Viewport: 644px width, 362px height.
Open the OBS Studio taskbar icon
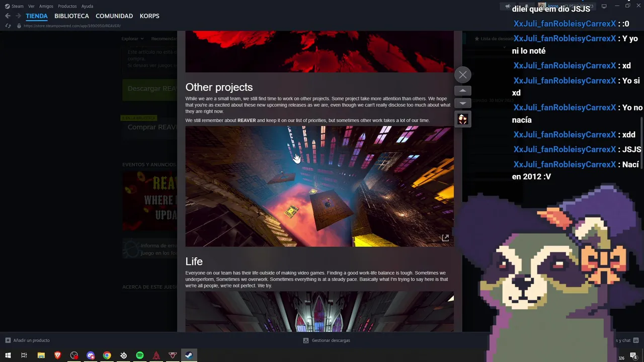point(74,355)
